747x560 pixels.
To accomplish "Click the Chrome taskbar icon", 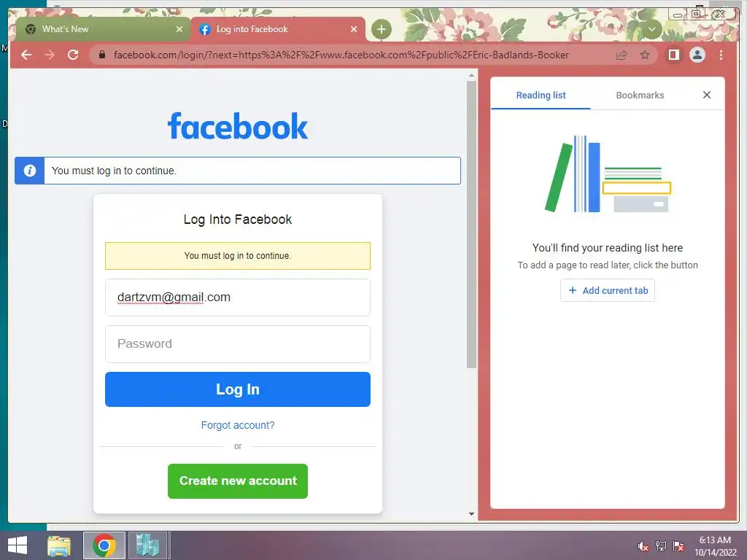I will click(x=104, y=545).
